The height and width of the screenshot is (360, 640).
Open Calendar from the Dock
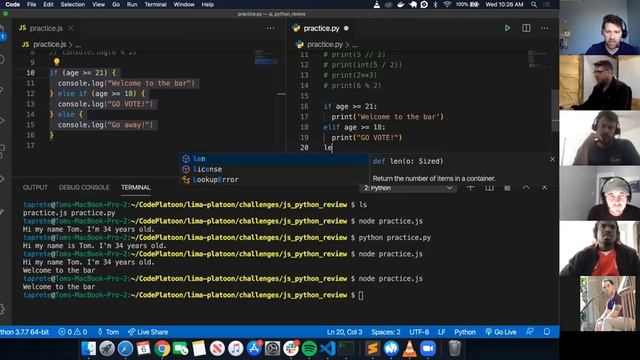click(x=144, y=349)
